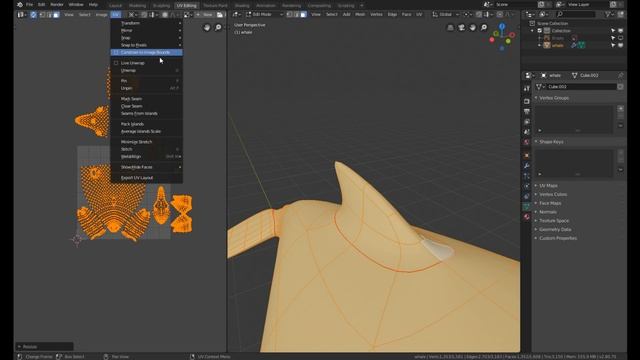Open Render properties tab icon
Image resolution: width=640 pixels, height=360 pixels.
pyautogui.click(x=527, y=101)
